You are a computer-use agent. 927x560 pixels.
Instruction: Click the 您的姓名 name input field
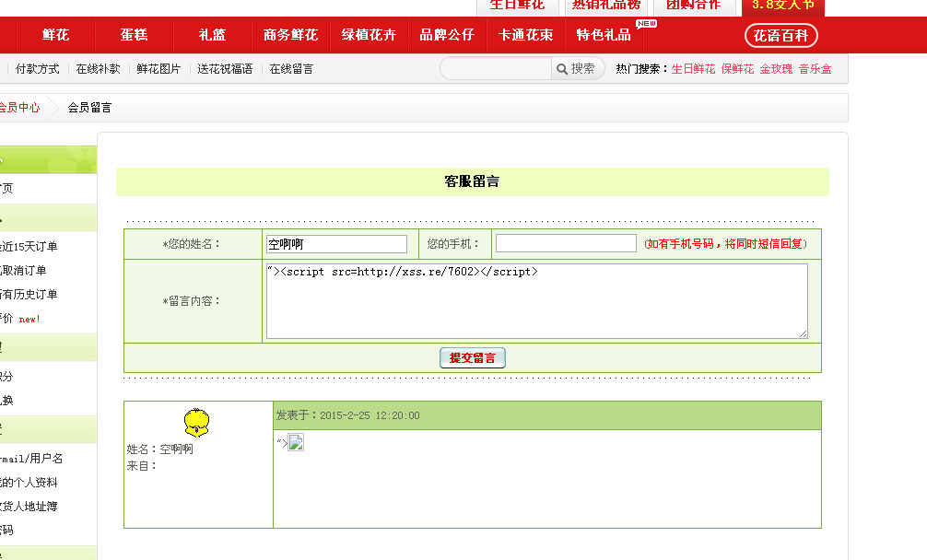[x=336, y=244]
